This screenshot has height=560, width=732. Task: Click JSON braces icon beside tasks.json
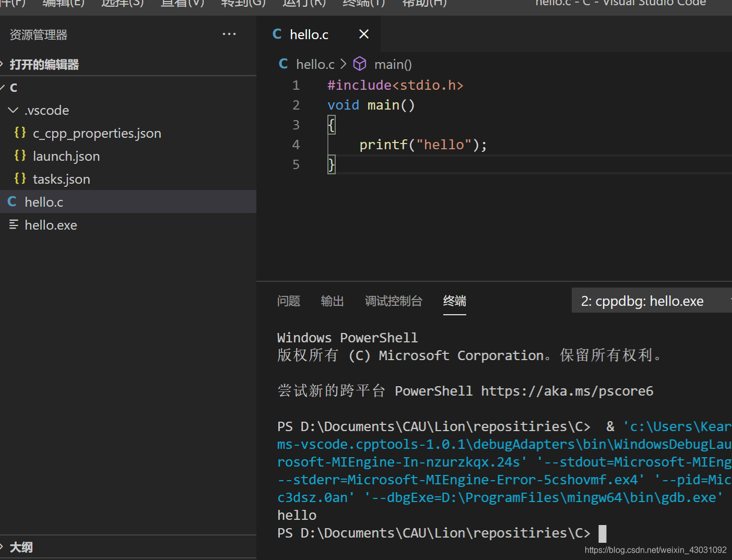20,178
